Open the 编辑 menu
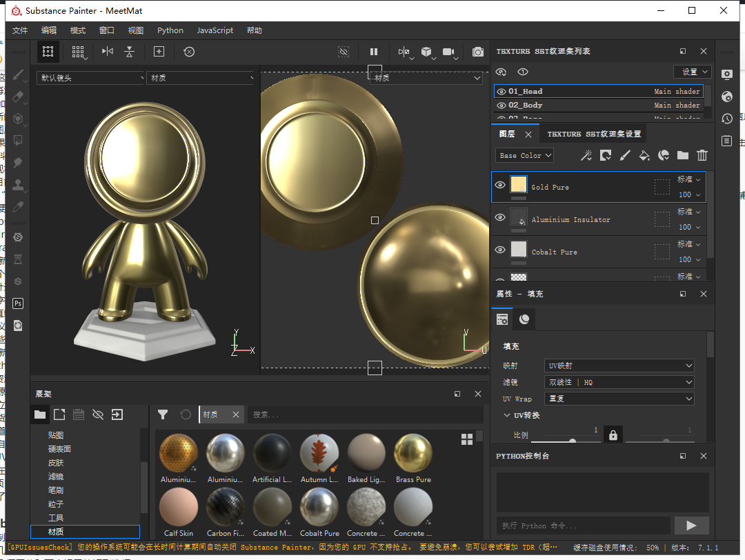 tap(49, 30)
